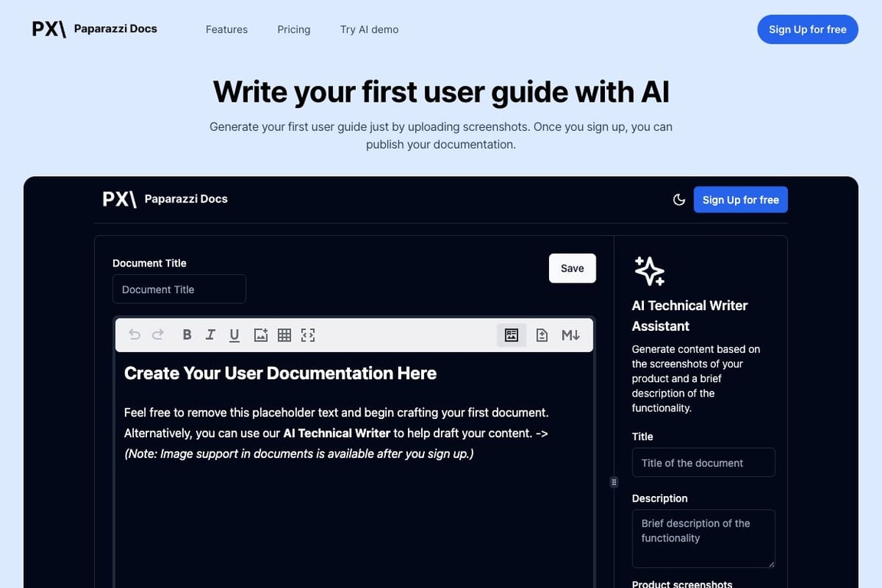The width and height of the screenshot is (882, 588).
Task: Toggle underline formatting
Action: [x=234, y=335]
